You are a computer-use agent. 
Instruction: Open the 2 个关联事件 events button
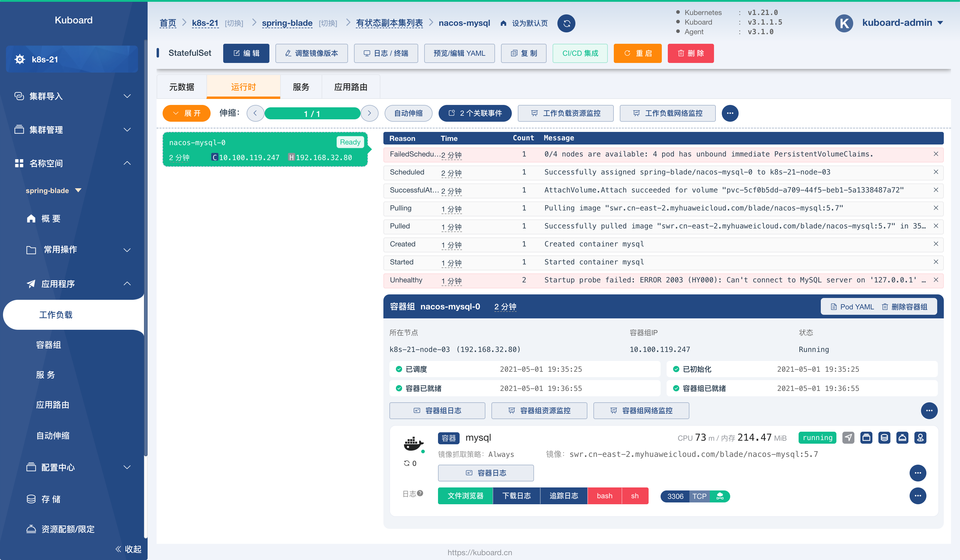click(x=475, y=113)
